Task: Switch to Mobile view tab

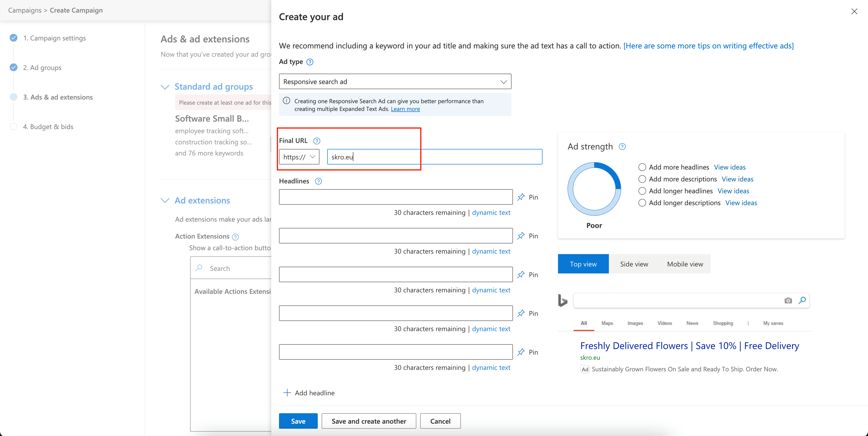Action: coord(685,264)
